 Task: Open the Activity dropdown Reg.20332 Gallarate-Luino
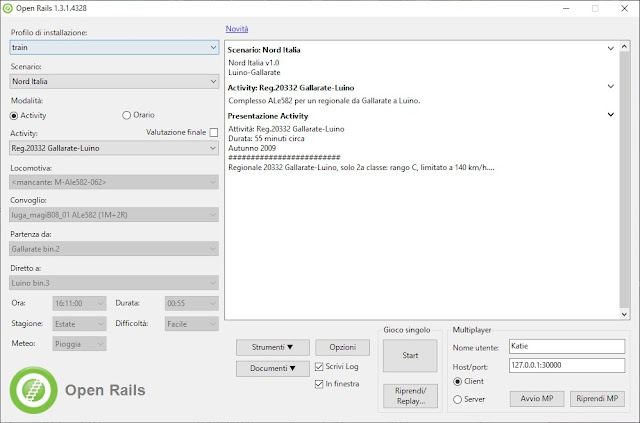(x=114, y=148)
